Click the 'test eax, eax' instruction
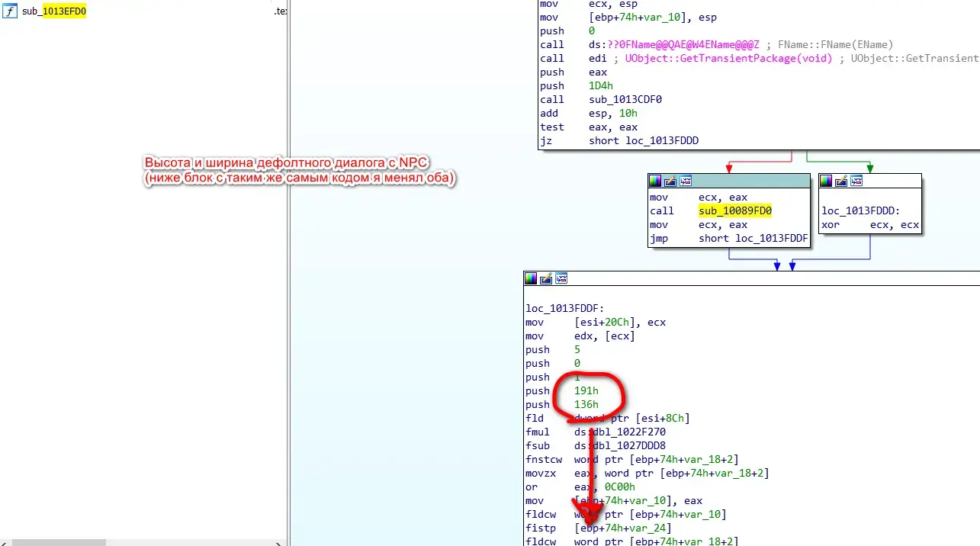 [589, 127]
